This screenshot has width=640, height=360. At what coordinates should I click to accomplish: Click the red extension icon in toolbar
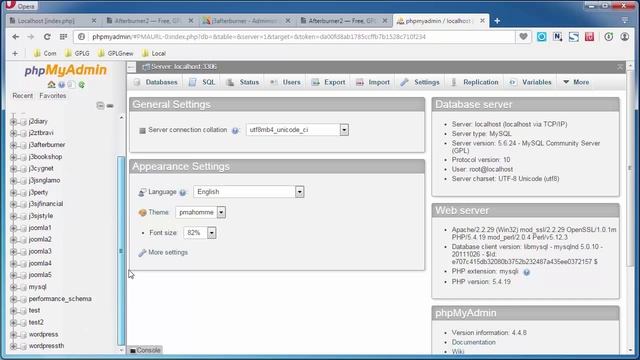click(589, 37)
